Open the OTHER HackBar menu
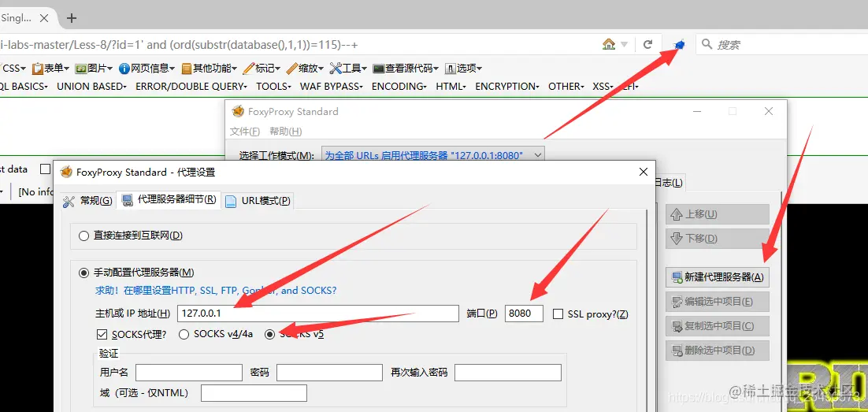Image resolution: width=868 pixels, height=412 pixels. [x=566, y=87]
